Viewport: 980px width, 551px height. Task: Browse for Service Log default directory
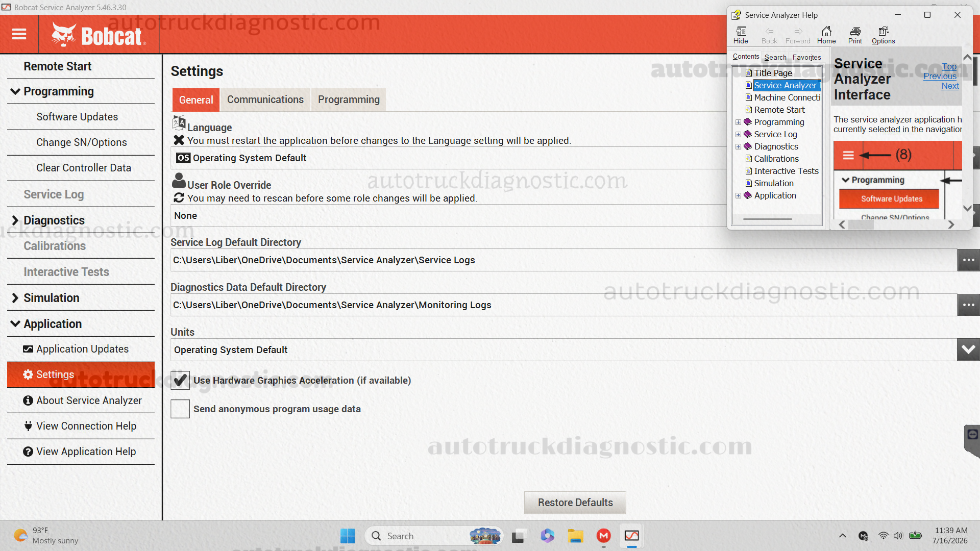(x=968, y=260)
